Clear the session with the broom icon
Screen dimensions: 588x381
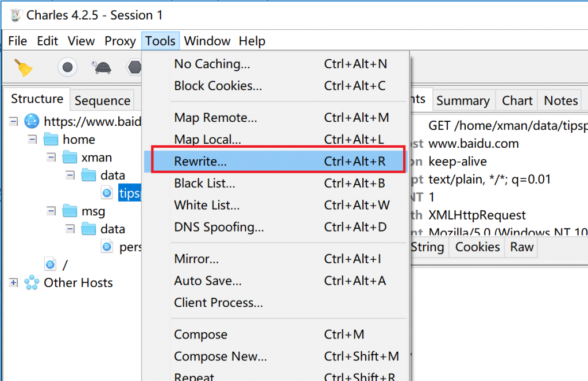pos(23,68)
